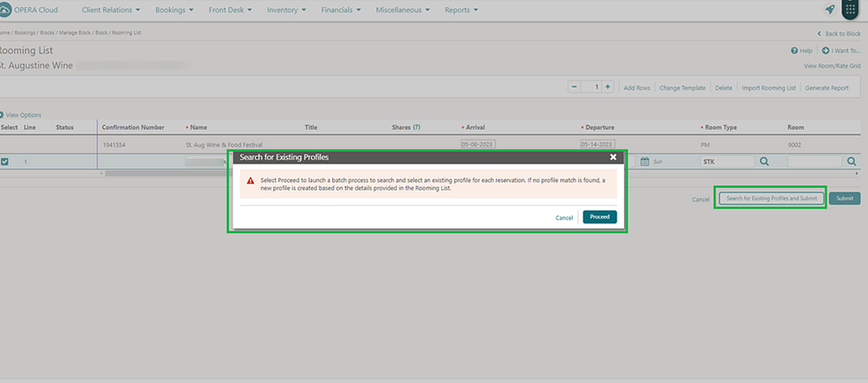Click Add Rows

click(x=636, y=88)
